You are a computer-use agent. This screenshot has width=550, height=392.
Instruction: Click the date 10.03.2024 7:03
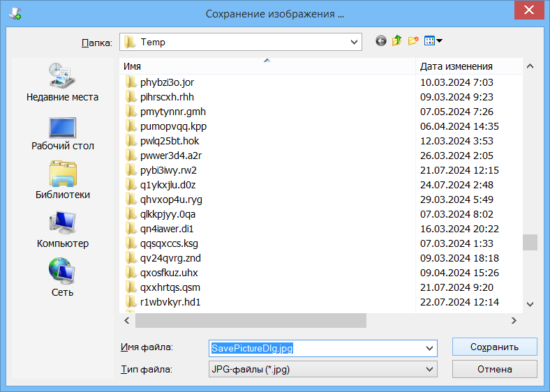click(456, 82)
